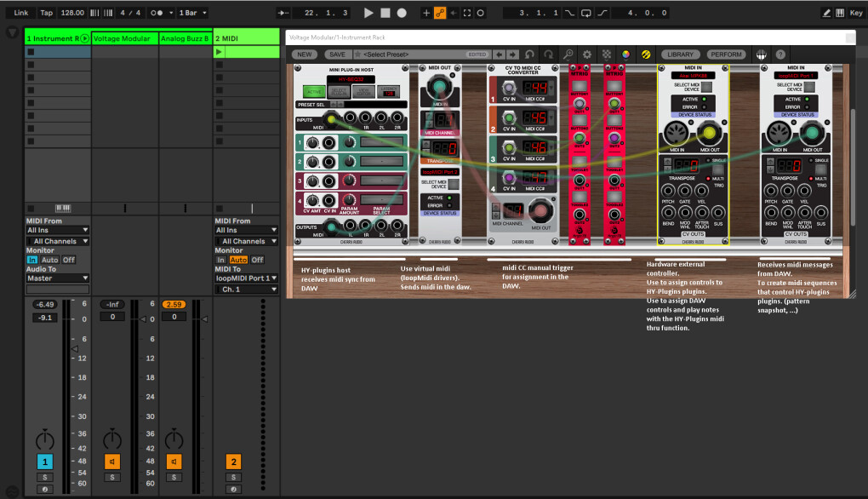Screen dimensions: 868x499
Task: Click the magnifier zoom icon in Voltage Modular
Action: (x=568, y=54)
